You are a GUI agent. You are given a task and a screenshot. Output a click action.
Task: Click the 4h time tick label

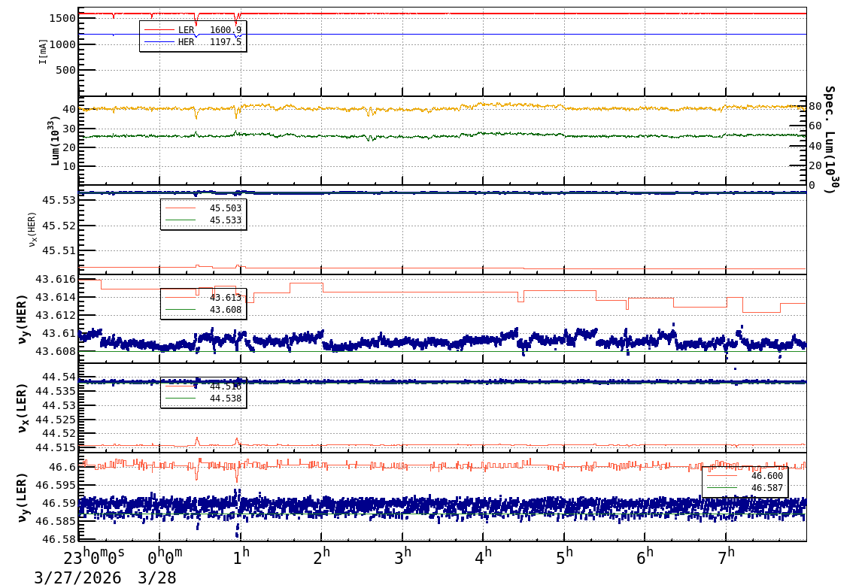click(483, 557)
